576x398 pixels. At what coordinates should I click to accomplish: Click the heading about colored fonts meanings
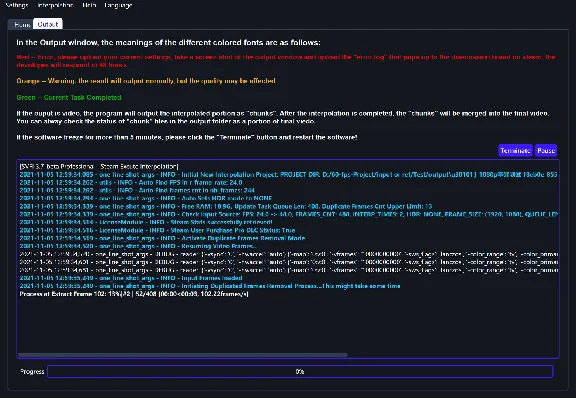click(168, 42)
